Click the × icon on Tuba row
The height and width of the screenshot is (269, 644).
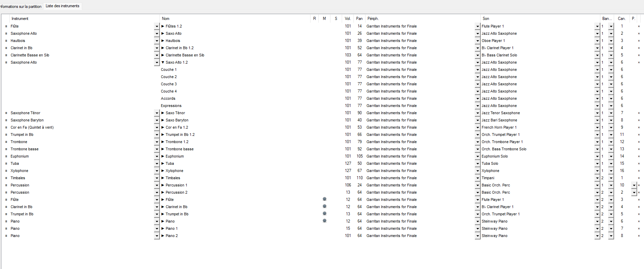tap(639, 164)
